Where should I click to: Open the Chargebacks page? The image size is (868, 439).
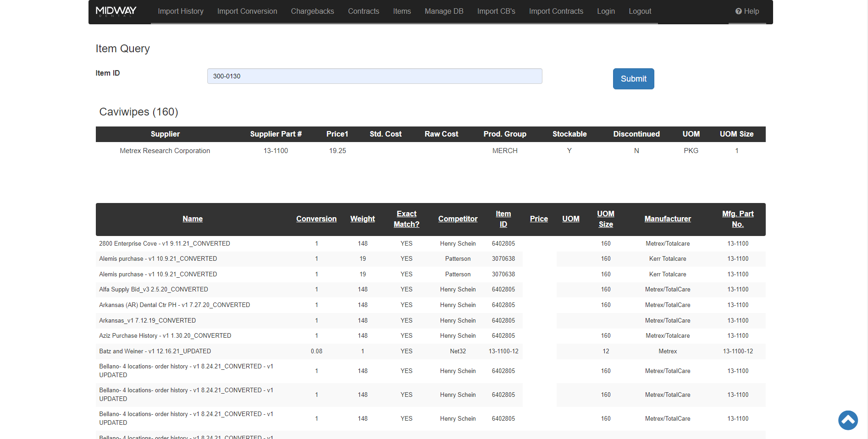click(312, 11)
